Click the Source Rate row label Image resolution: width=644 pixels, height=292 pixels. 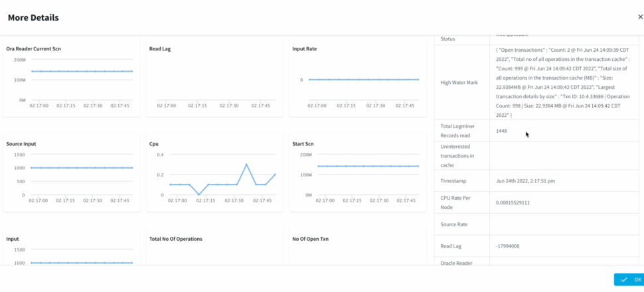(x=454, y=224)
